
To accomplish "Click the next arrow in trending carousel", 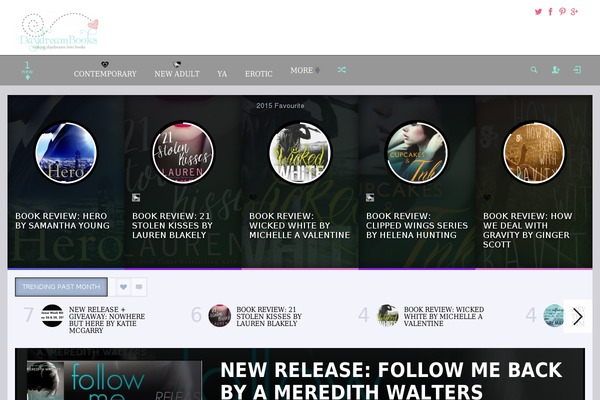I will (577, 317).
